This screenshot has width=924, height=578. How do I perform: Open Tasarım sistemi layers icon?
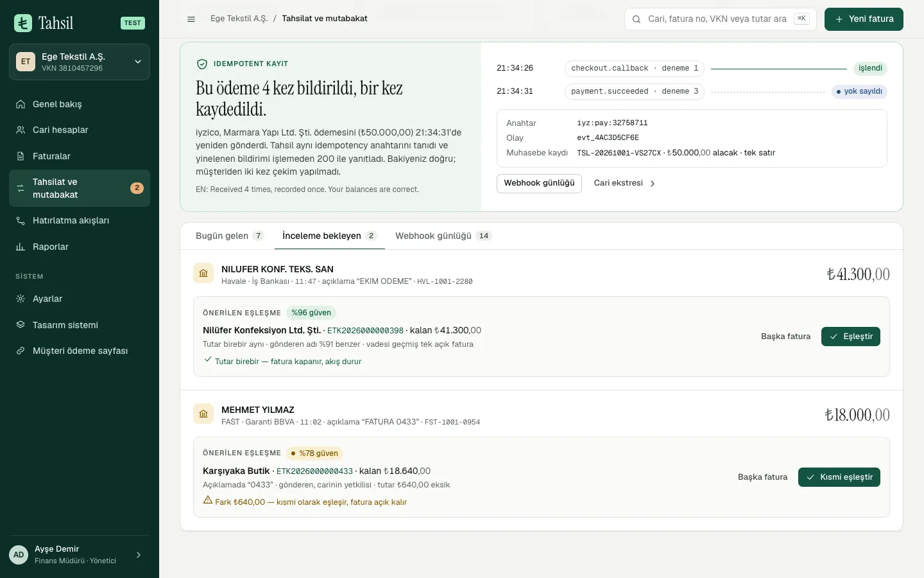pos(21,325)
